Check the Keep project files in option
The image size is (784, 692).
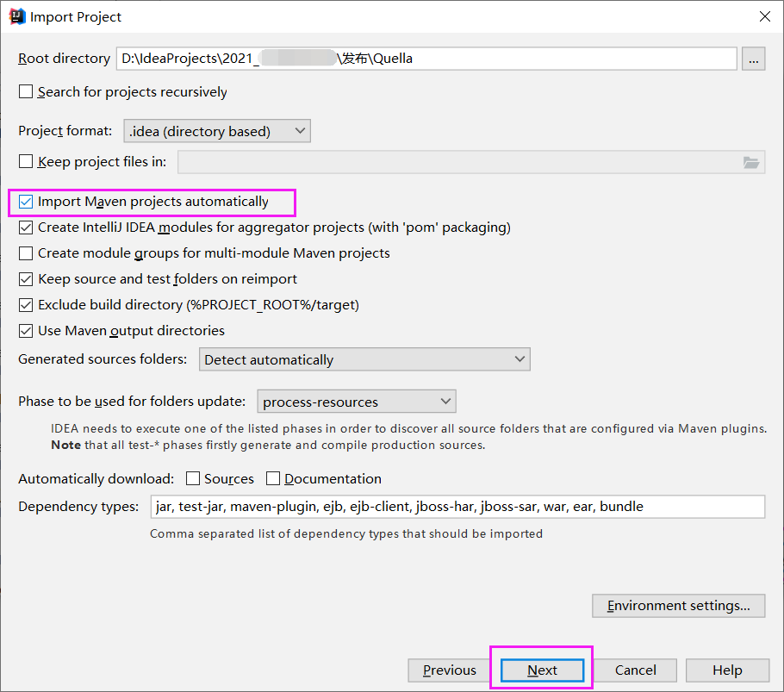click(26, 161)
